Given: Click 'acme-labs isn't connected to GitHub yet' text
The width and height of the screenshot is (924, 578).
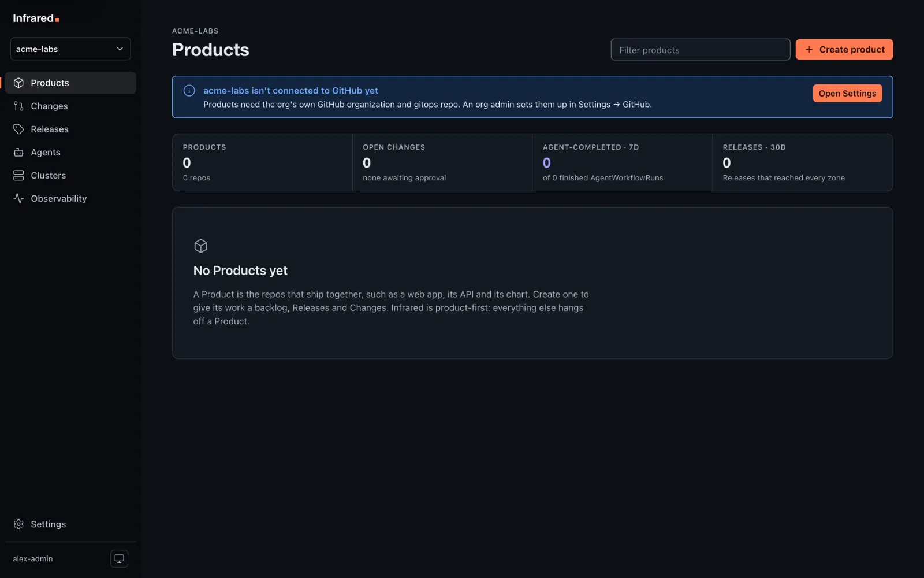Looking at the screenshot, I should coord(290,91).
